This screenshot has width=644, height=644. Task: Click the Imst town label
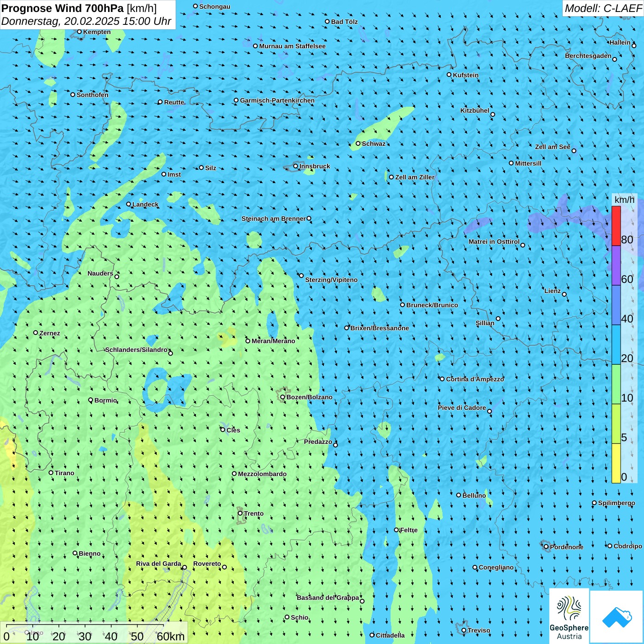point(174,174)
